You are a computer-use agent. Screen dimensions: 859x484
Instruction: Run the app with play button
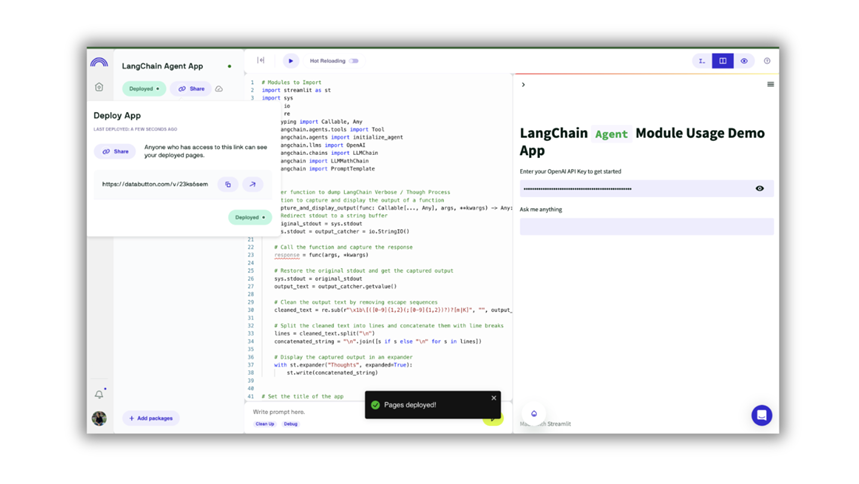[x=290, y=61]
